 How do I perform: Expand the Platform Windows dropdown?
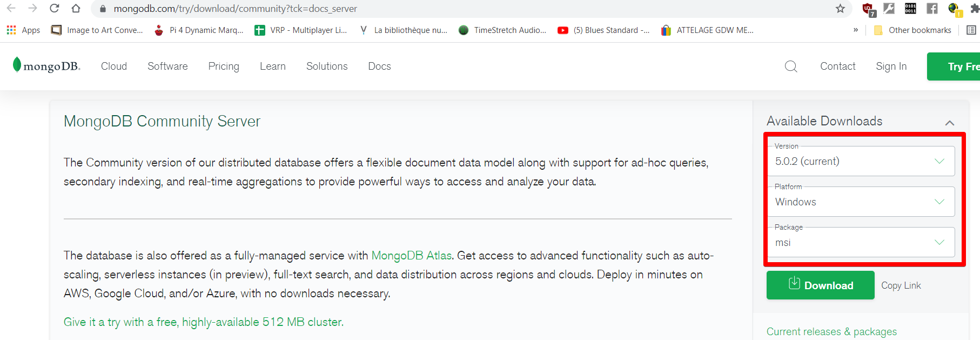pyautogui.click(x=861, y=202)
